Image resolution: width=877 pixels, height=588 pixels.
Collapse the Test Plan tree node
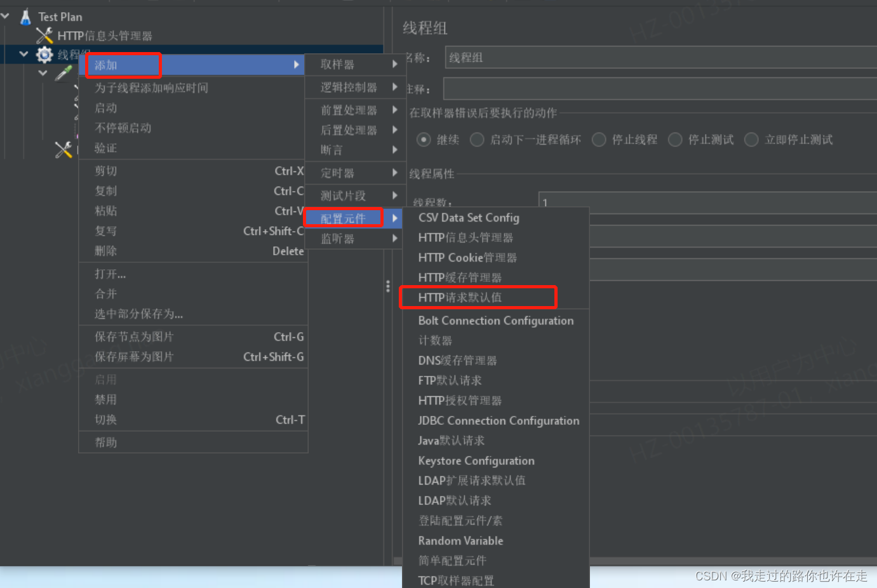point(5,16)
